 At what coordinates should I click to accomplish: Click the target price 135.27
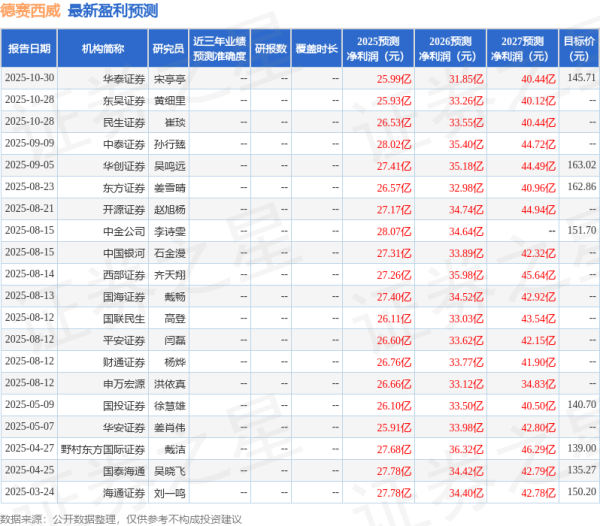[x=582, y=470]
